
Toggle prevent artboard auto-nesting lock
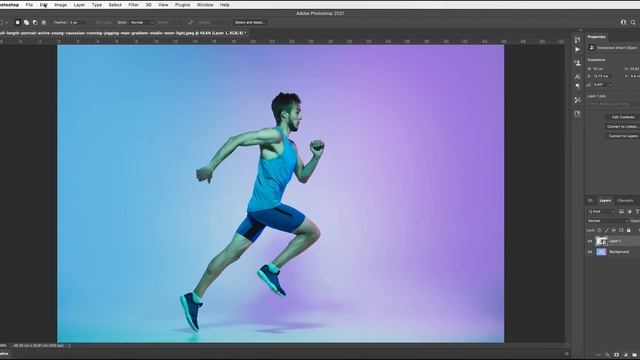coord(621,230)
